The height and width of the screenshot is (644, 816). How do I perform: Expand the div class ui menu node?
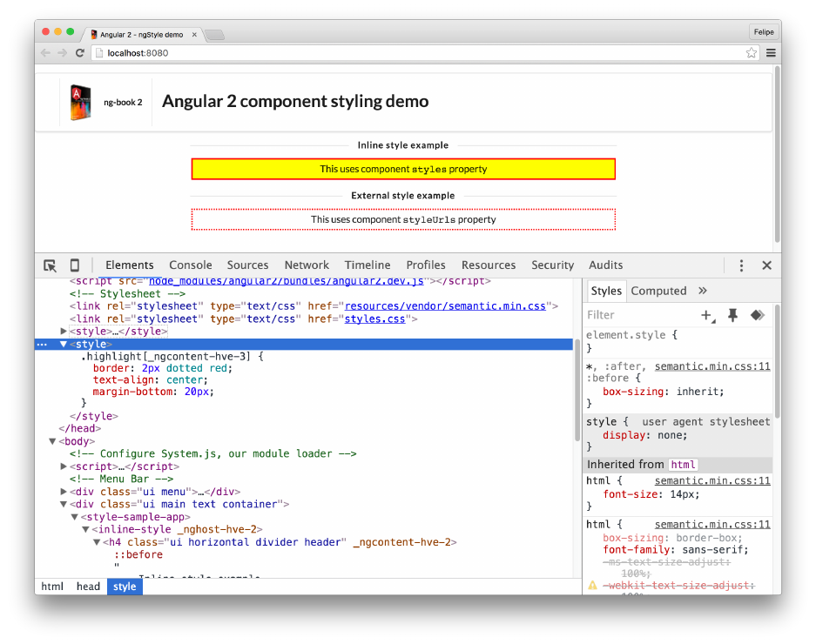click(x=64, y=492)
